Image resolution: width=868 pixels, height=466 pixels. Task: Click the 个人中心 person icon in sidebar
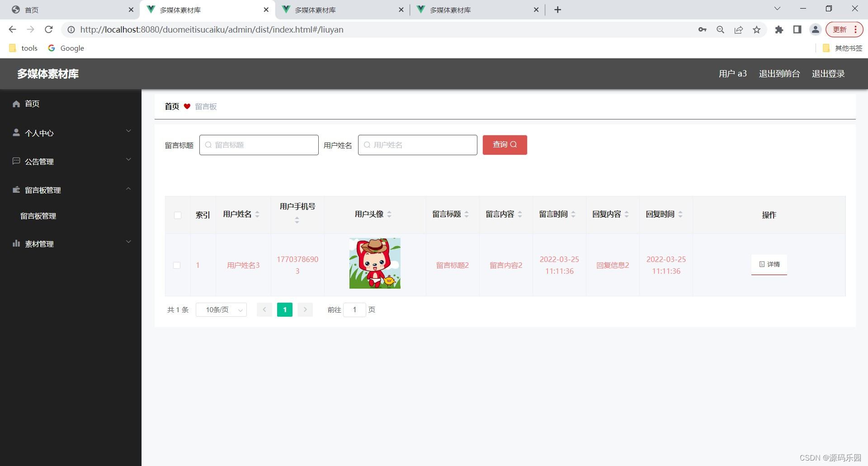click(x=16, y=133)
